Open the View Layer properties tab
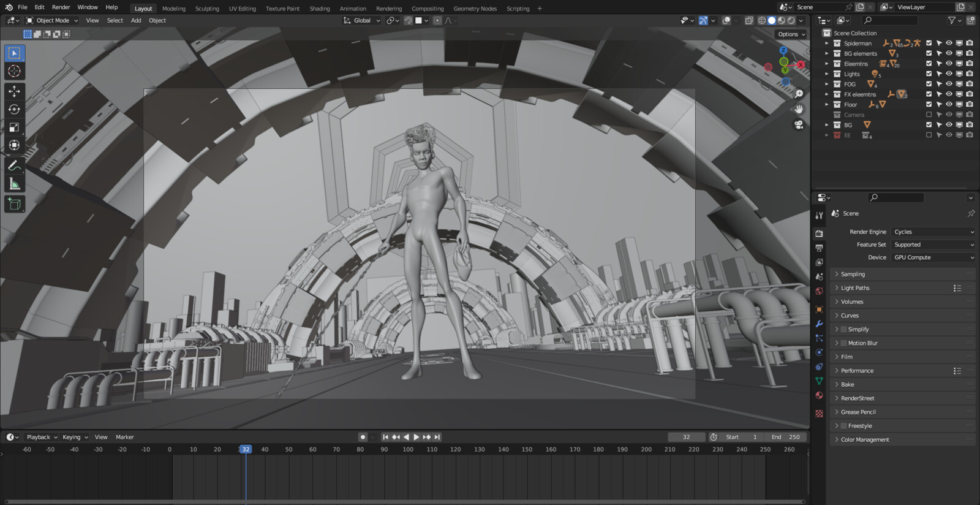Image resolution: width=980 pixels, height=505 pixels. tap(819, 262)
